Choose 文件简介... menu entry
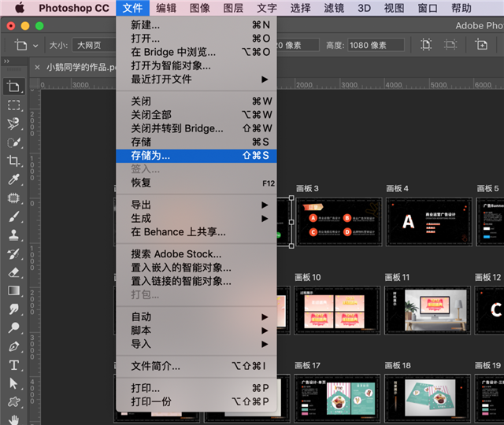 point(196,366)
